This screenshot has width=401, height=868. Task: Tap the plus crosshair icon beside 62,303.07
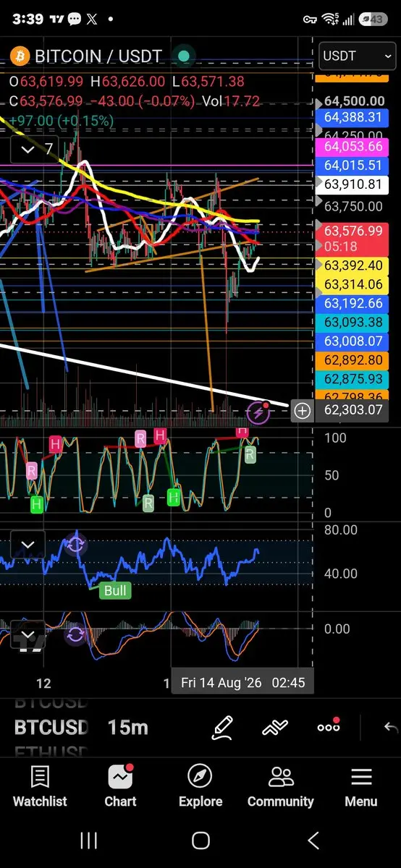pyautogui.click(x=302, y=411)
